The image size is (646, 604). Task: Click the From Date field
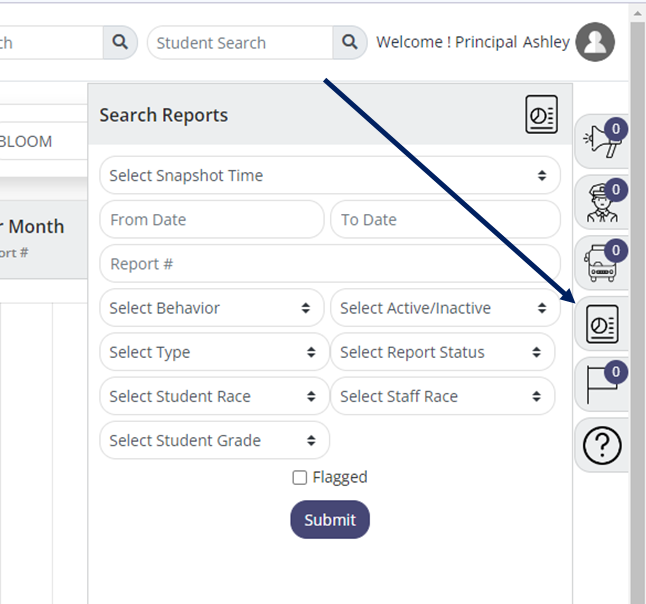[x=212, y=220]
